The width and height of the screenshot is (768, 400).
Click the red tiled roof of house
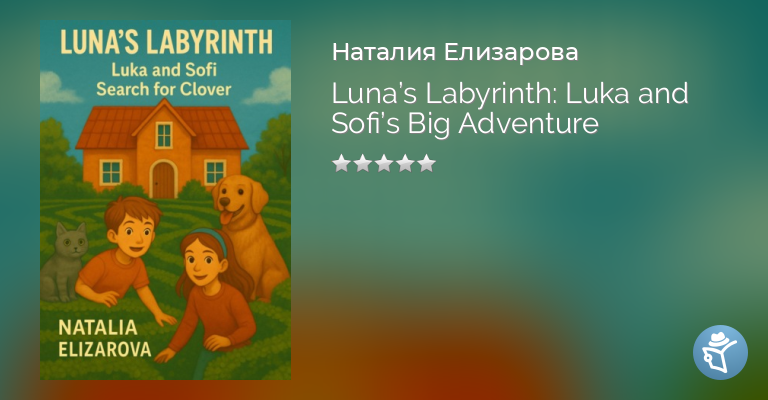click(x=162, y=126)
